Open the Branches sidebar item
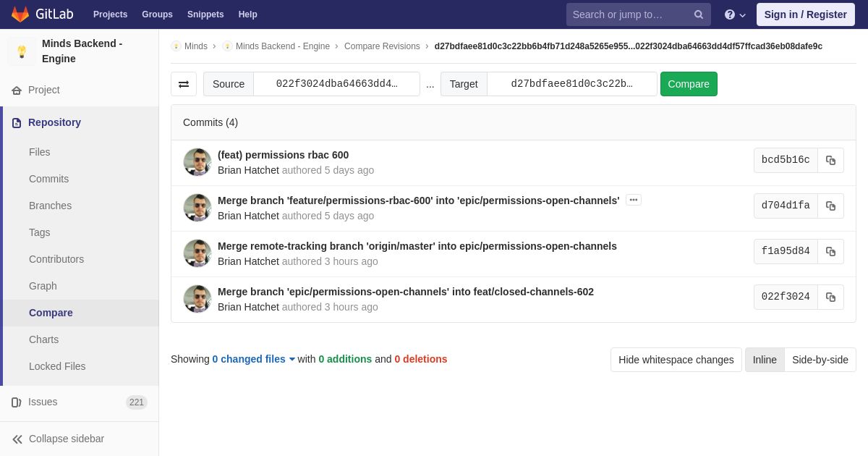Image resolution: width=868 pixels, height=456 pixels. click(x=50, y=206)
